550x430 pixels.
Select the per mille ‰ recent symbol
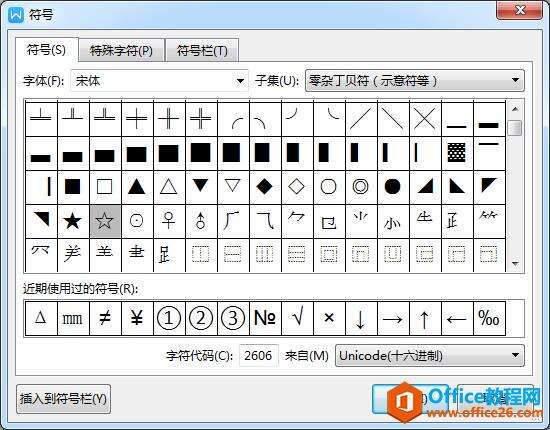coord(489,318)
